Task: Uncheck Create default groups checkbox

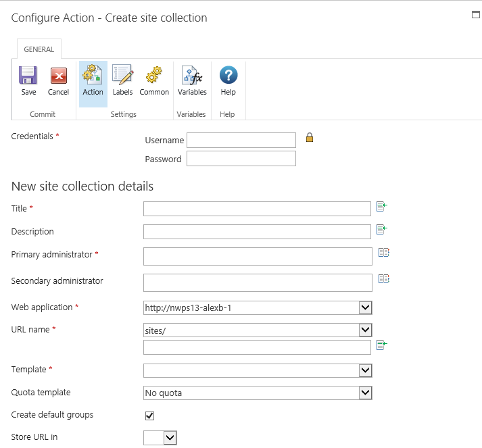Action: [x=149, y=416]
